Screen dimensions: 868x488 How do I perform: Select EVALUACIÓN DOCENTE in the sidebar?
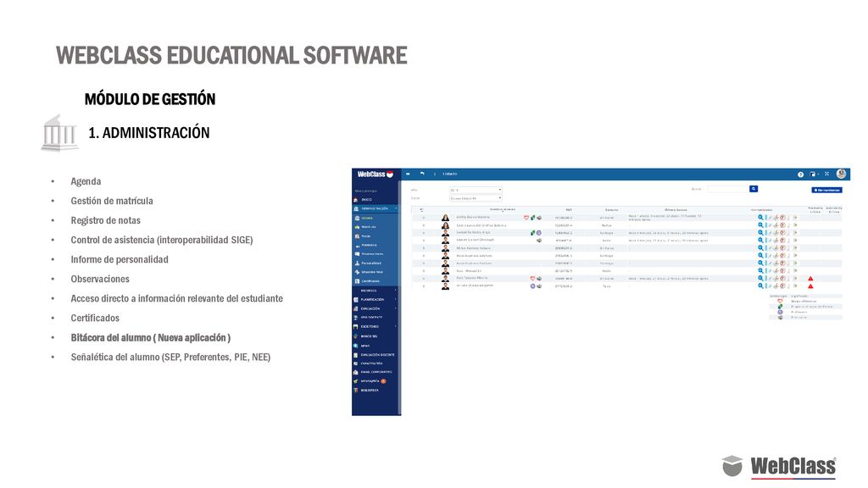tap(376, 355)
